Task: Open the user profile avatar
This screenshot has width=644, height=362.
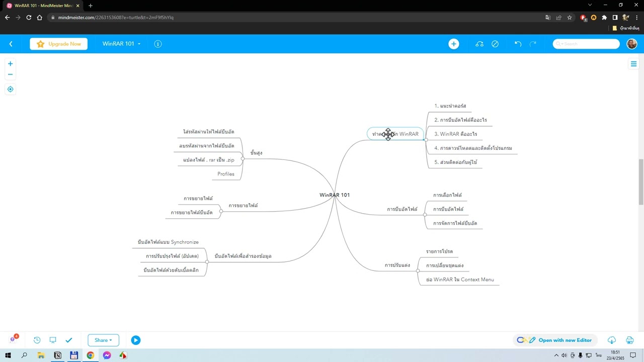Action: point(632,44)
